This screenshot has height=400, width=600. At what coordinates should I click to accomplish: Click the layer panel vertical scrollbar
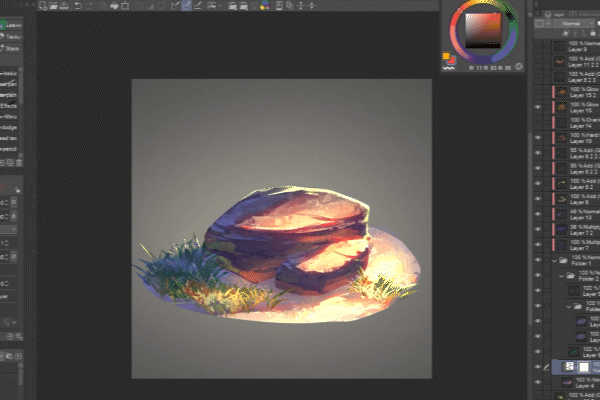point(530,230)
